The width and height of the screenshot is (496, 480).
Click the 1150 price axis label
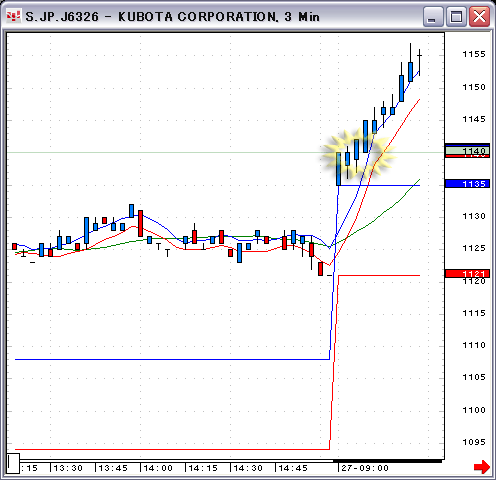coord(474,87)
